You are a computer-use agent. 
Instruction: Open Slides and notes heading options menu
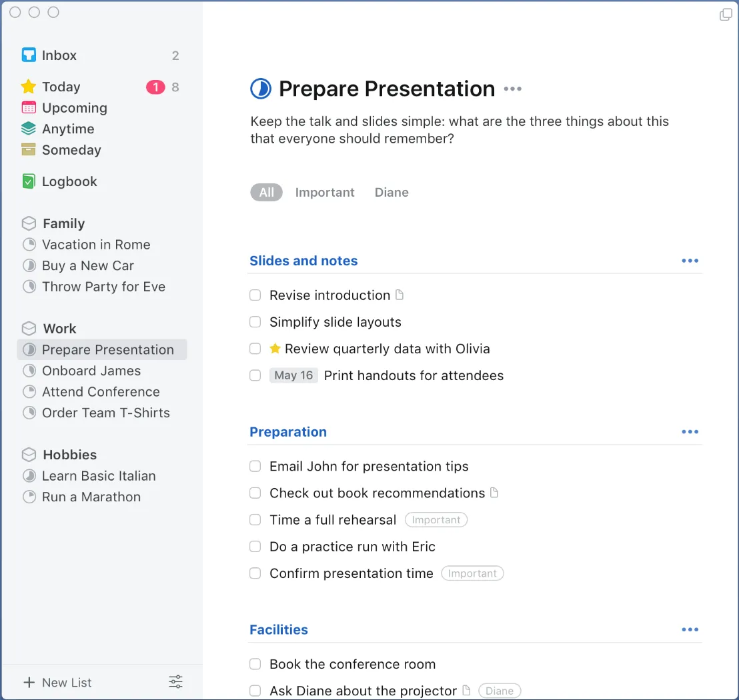(x=690, y=261)
